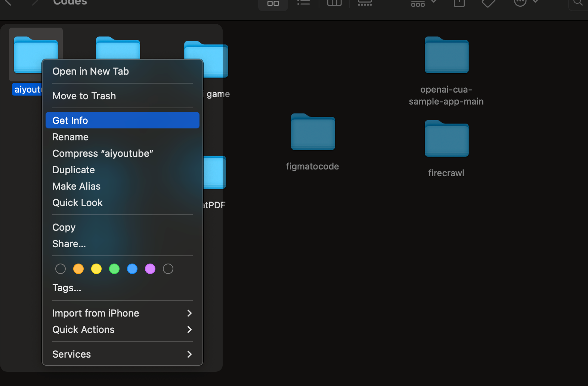Apply the yellow color tag

pos(96,269)
